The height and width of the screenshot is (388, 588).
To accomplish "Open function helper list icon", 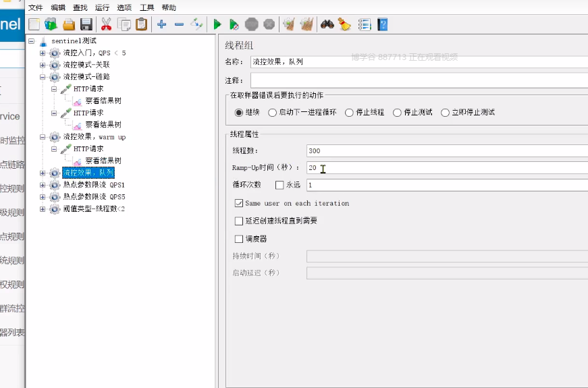I will pyautogui.click(x=364, y=25).
